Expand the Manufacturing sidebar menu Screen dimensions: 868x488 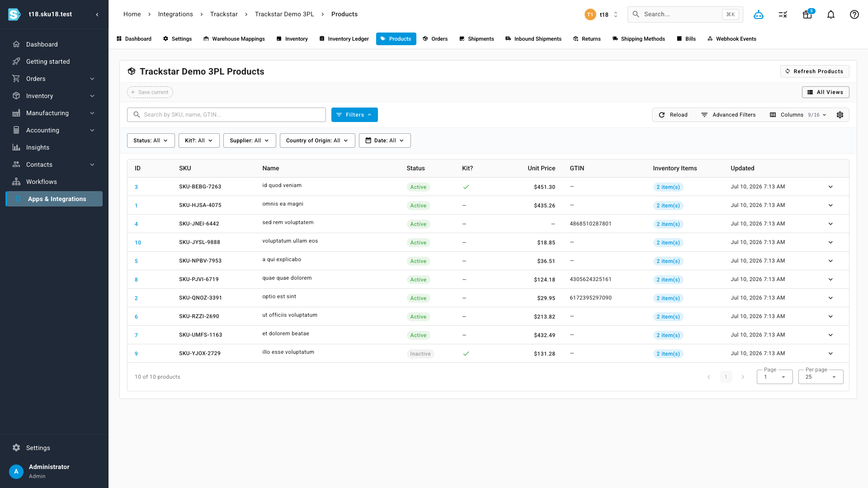(54, 113)
